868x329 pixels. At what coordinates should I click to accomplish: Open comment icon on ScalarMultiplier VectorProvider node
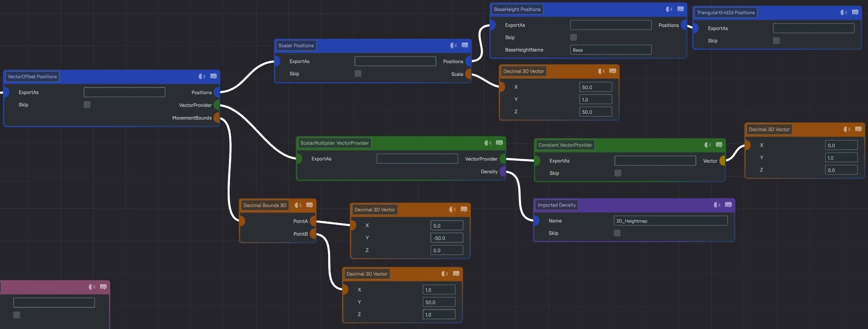click(500, 143)
